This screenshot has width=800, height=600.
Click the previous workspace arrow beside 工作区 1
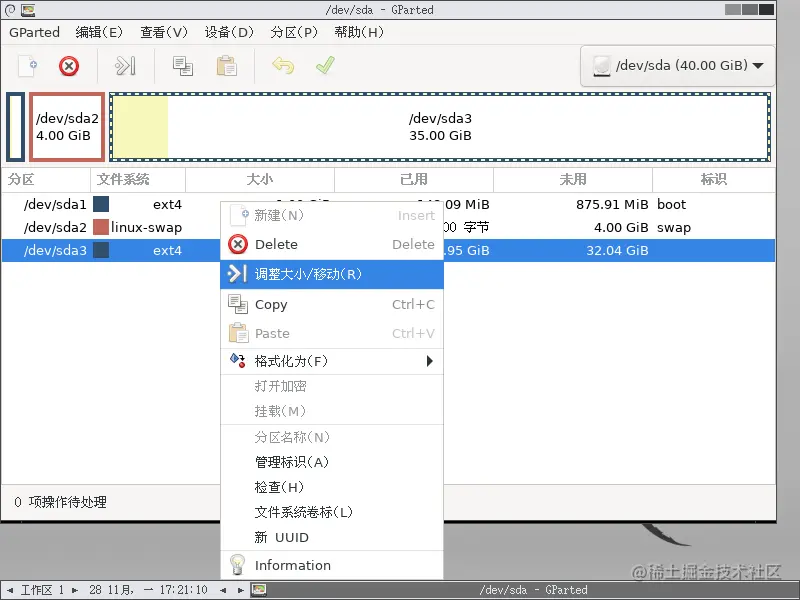point(10,590)
